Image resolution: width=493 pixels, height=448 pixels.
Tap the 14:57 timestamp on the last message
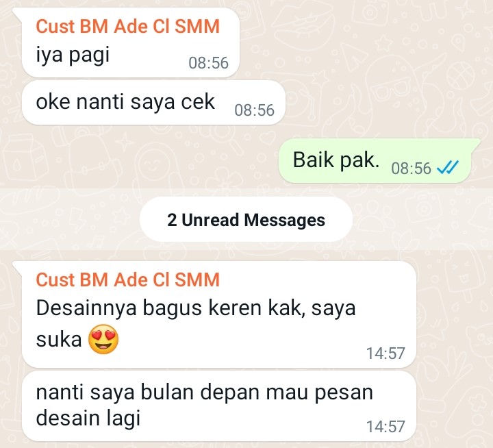(385, 427)
